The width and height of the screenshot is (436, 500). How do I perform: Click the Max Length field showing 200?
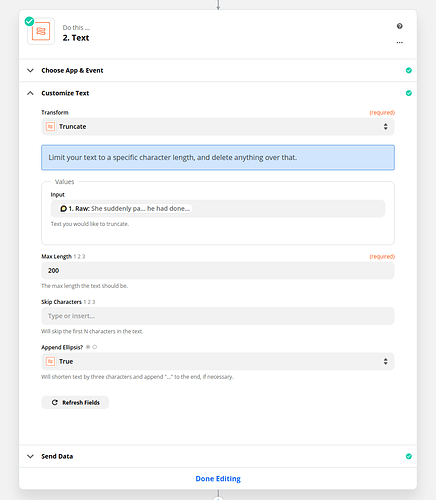(x=218, y=271)
